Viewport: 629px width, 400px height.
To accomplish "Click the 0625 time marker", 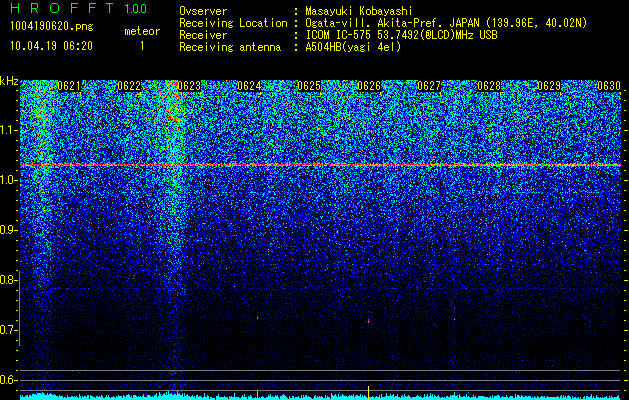I will (x=309, y=86).
